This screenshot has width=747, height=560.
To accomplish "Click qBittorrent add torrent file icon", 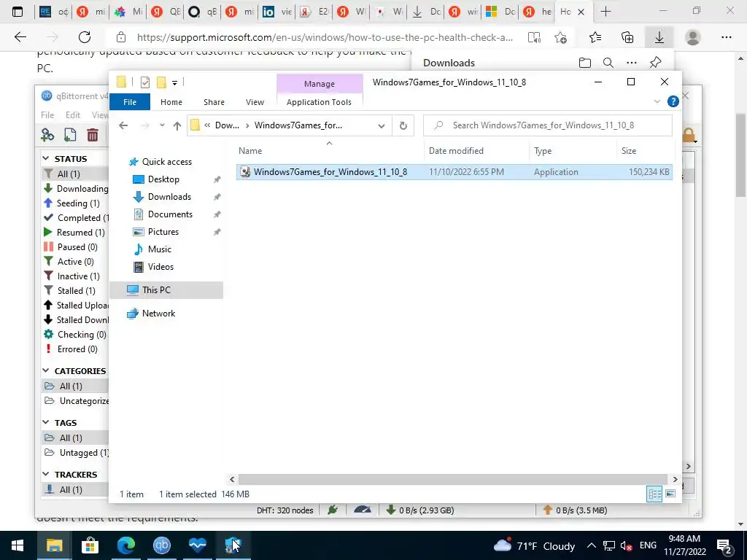I will (70, 135).
